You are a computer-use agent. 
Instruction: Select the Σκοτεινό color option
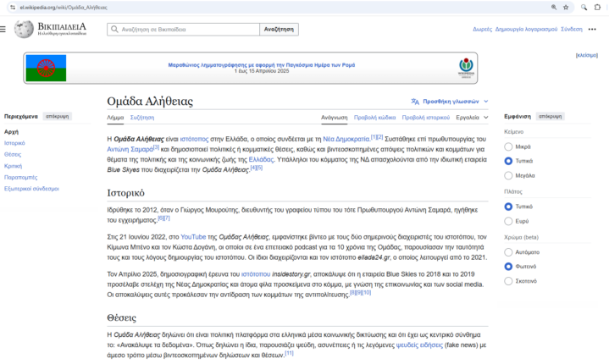(x=508, y=281)
